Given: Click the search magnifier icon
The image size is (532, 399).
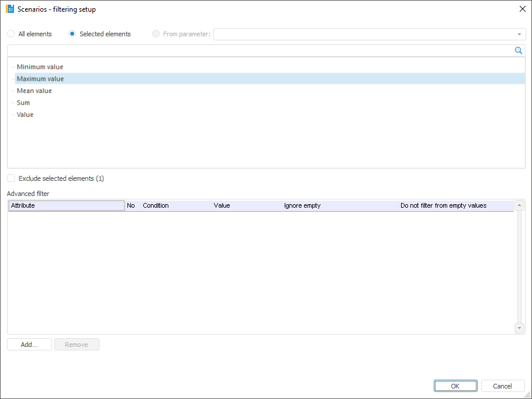Looking at the screenshot, I should [x=518, y=51].
